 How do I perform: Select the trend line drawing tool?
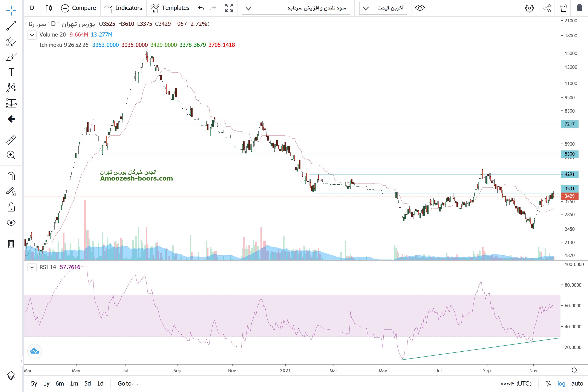[11, 26]
